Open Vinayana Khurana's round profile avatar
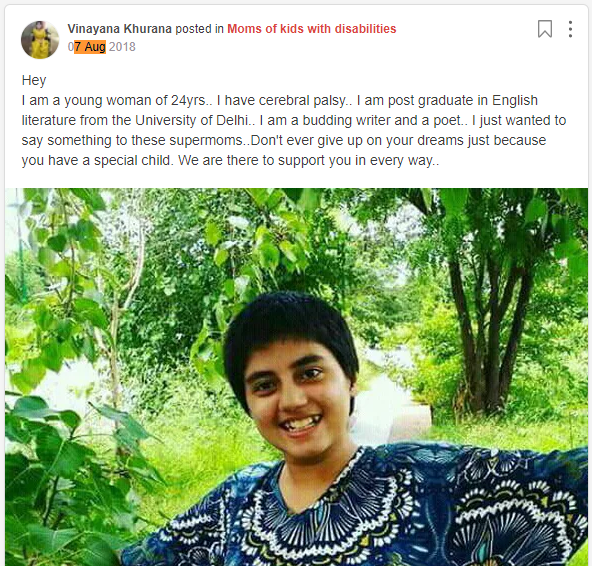 point(40,40)
